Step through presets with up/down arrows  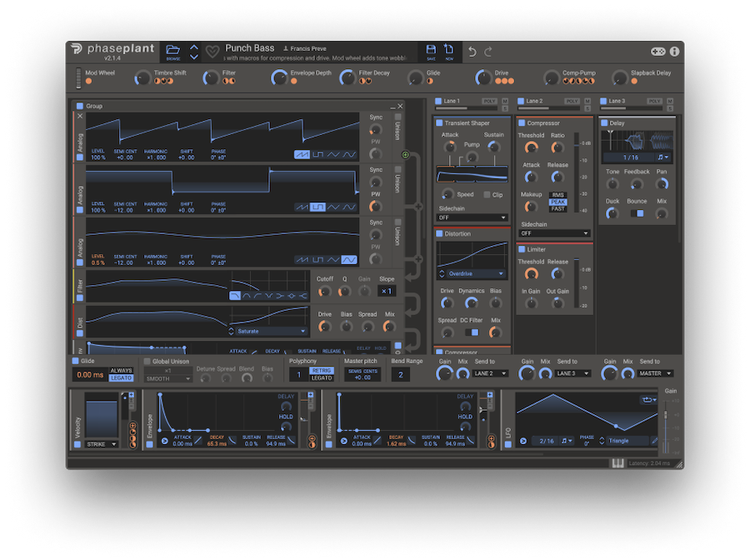pos(193,52)
